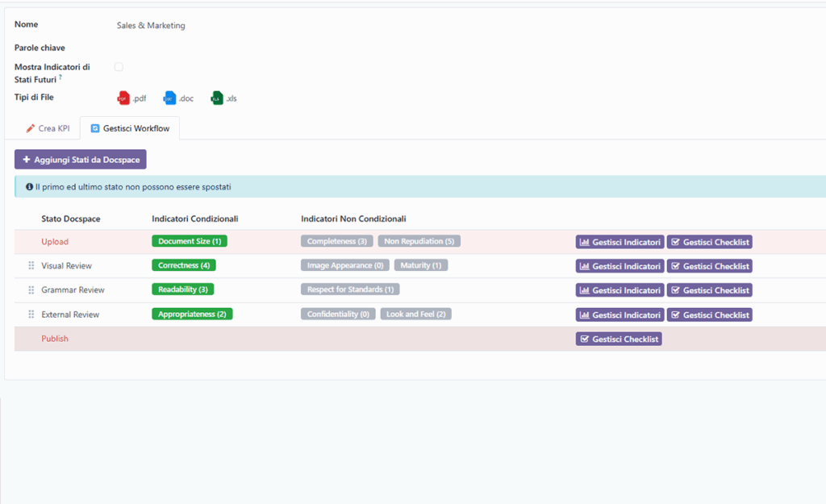Open Gestisci Indicatori for the Upload row
Viewport: 826px width, 504px height.
coord(620,242)
